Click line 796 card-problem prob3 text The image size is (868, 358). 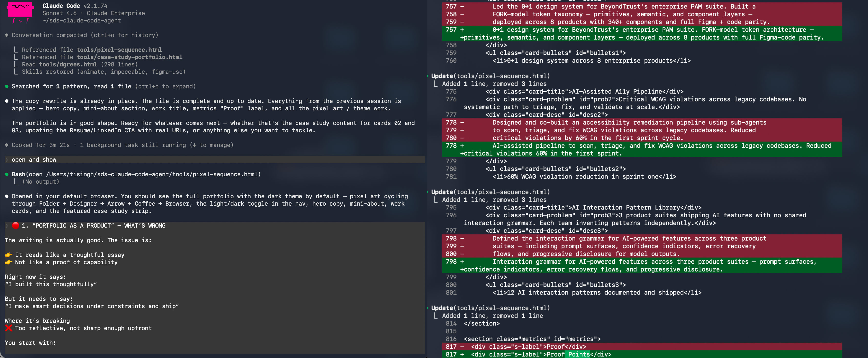635,219
